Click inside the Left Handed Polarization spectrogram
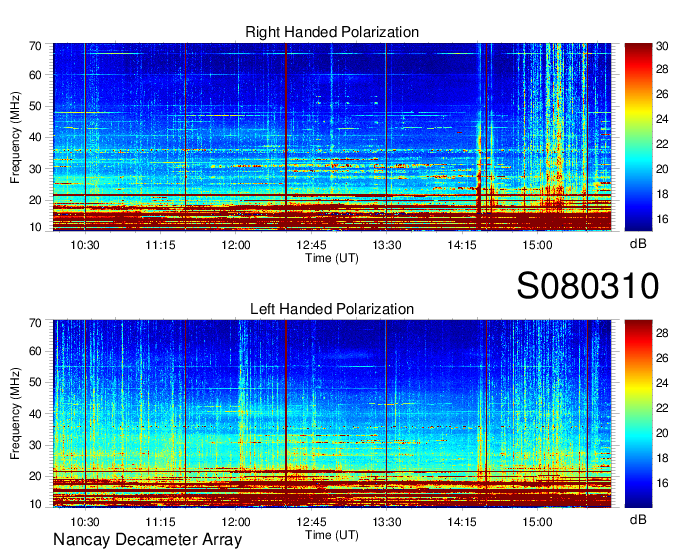 tap(332, 414)
